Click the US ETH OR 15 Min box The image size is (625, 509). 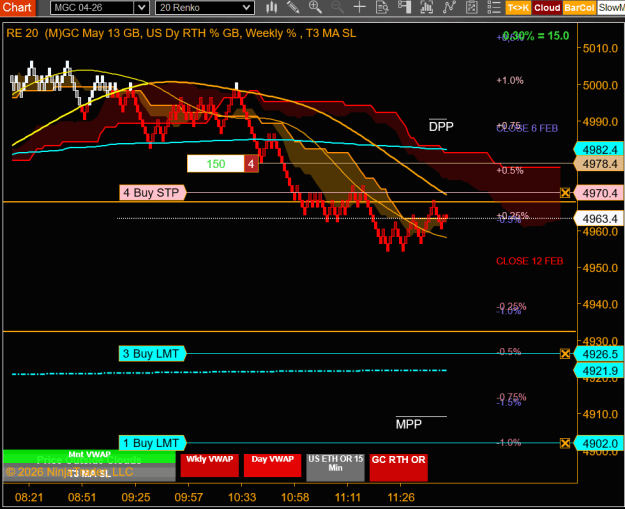point(335,466)
